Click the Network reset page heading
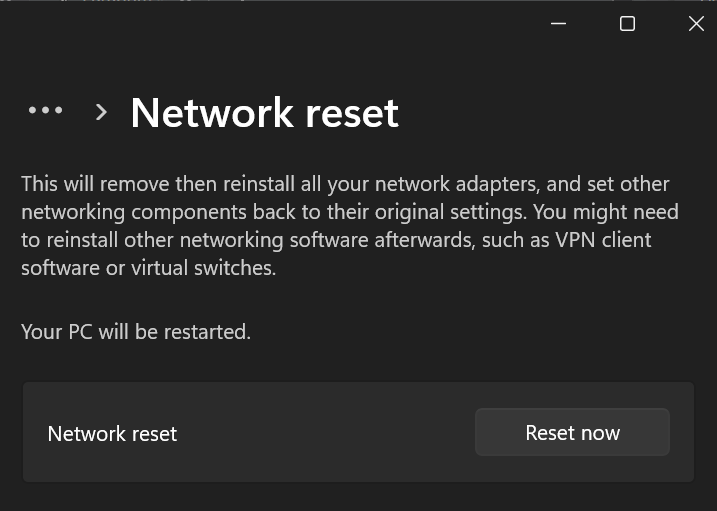 (264, 113)
